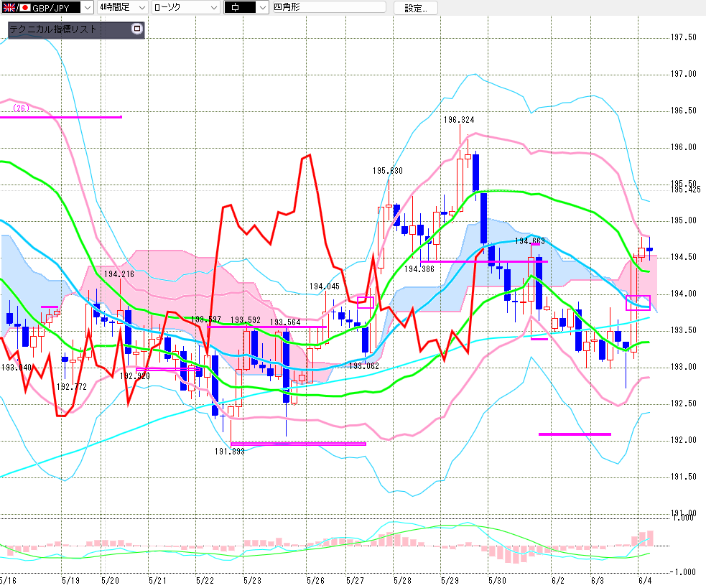
Task: Click the 192.772 price label
Action: click(72, 387)
